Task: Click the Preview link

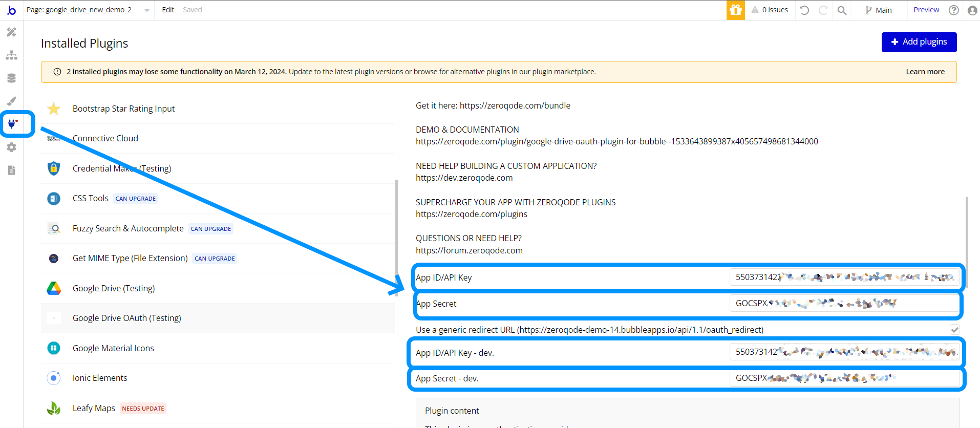Action: [926, 10]
